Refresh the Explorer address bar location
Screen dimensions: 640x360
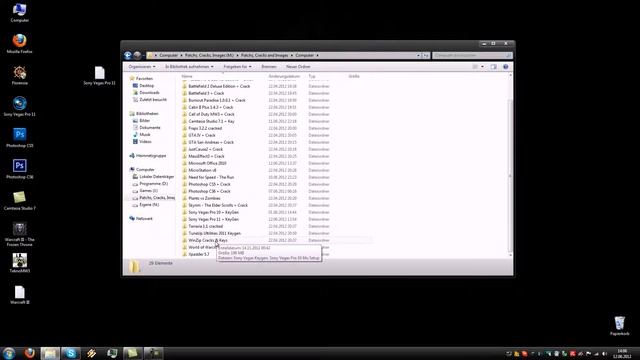point(426,55)
